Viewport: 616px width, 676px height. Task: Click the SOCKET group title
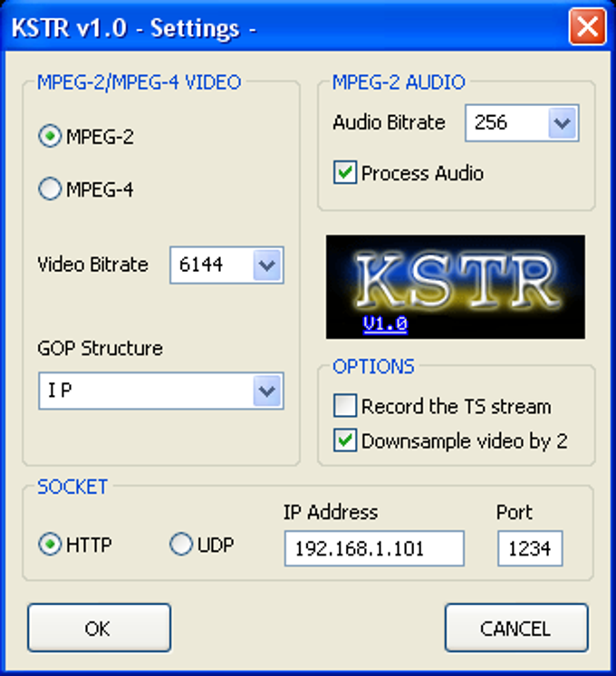point(72,487)
